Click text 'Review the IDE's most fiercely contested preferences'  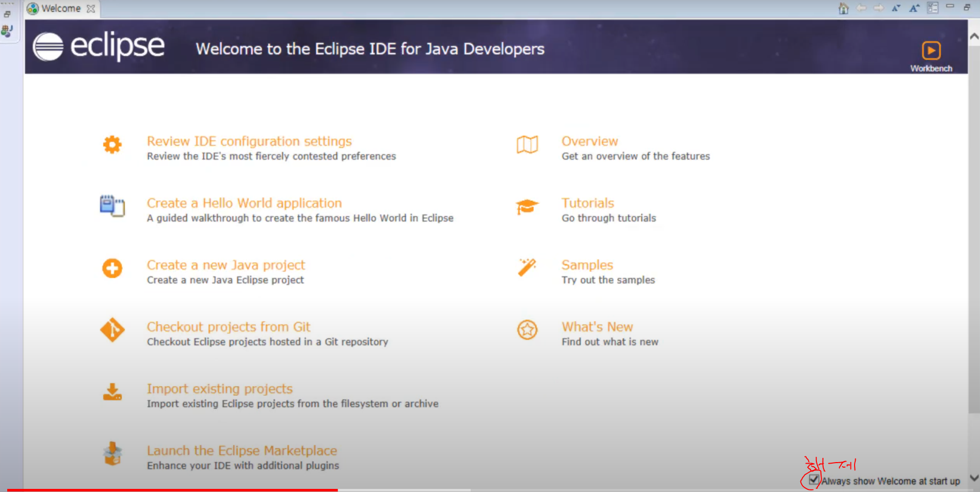271,156
